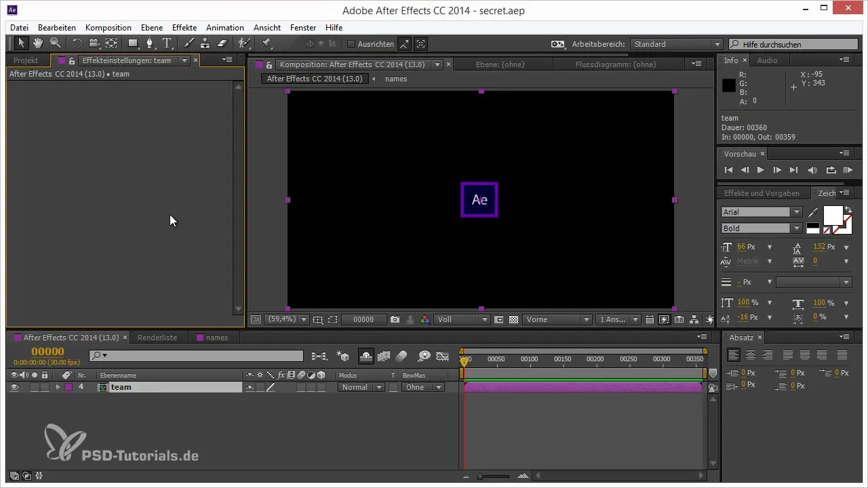Click the white fill color swatch

[x=833, y=216]
